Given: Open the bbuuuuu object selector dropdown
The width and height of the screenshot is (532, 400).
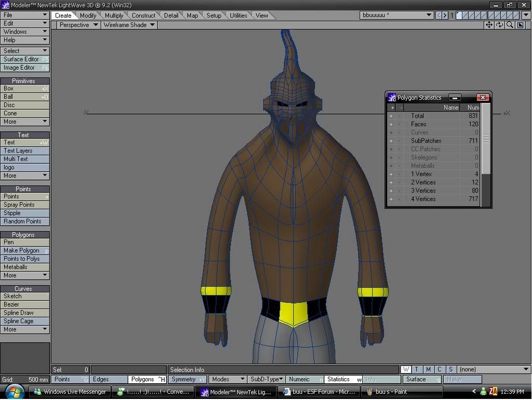Looking at the screenshot, I should pos(396,15).
